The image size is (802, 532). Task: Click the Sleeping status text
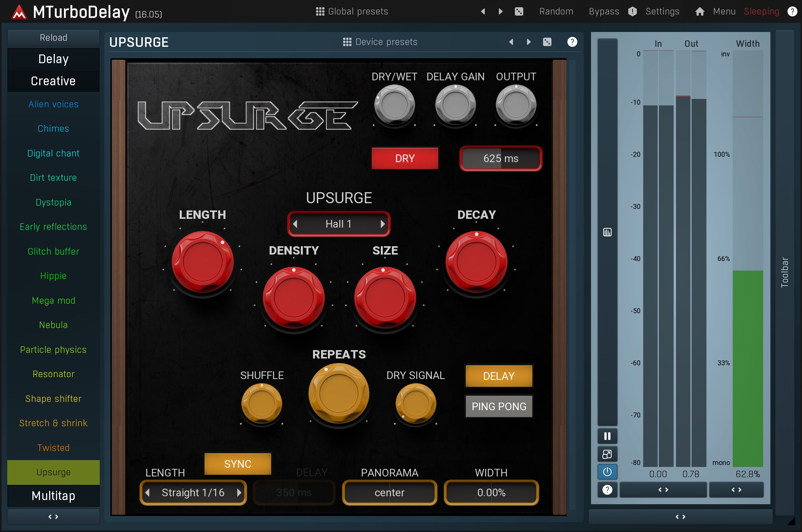click(x=762, y=11)
